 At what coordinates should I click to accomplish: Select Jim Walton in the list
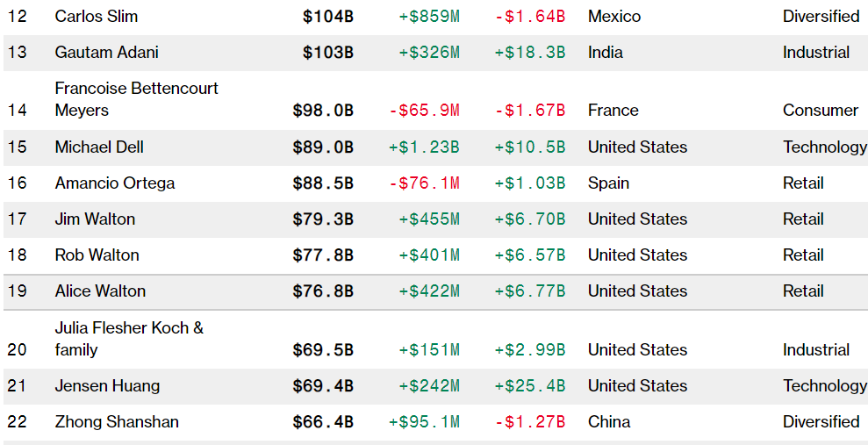pyautogui.click(x=95, y=219)
